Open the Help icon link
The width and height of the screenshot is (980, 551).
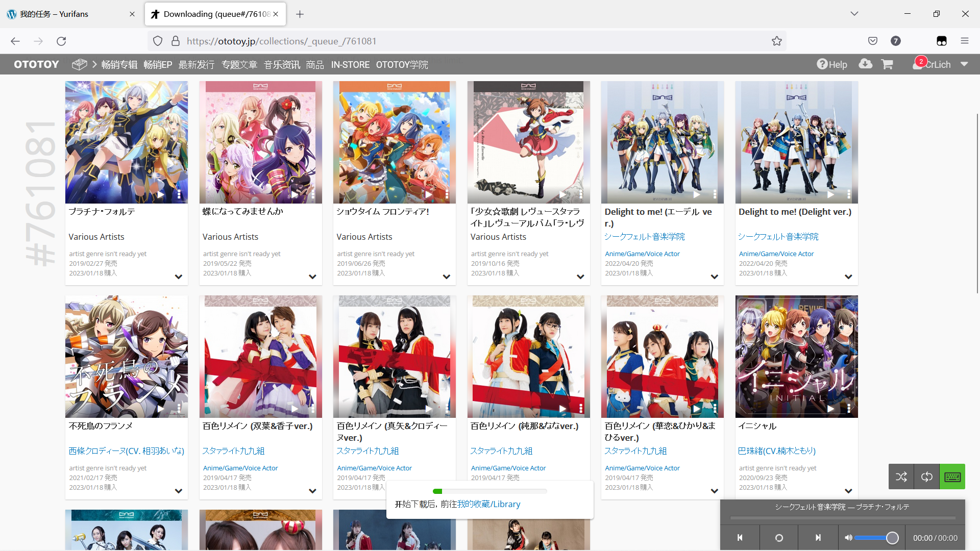click(x=831, y=64)
